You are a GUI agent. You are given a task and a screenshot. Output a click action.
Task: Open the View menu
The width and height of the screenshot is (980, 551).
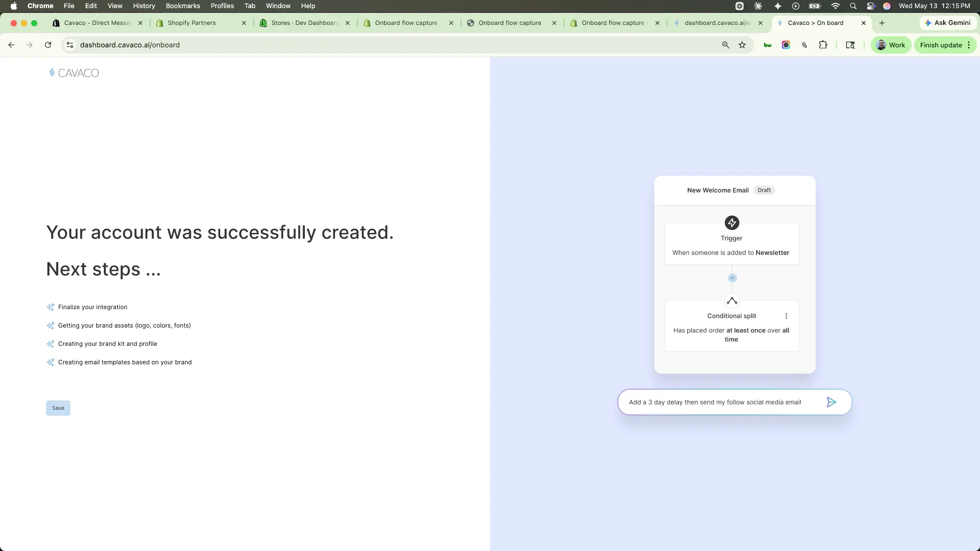(115, 6)
